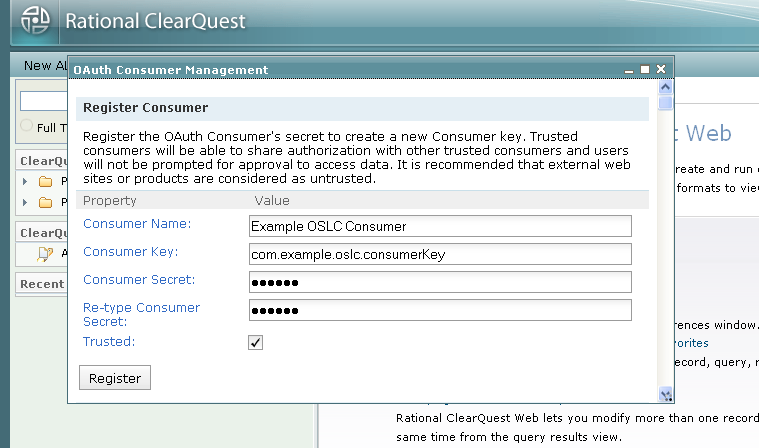Close the OAuth Consumer Management dialog
The height and width of the screenshot is (448, 759).
coord(661,69)
